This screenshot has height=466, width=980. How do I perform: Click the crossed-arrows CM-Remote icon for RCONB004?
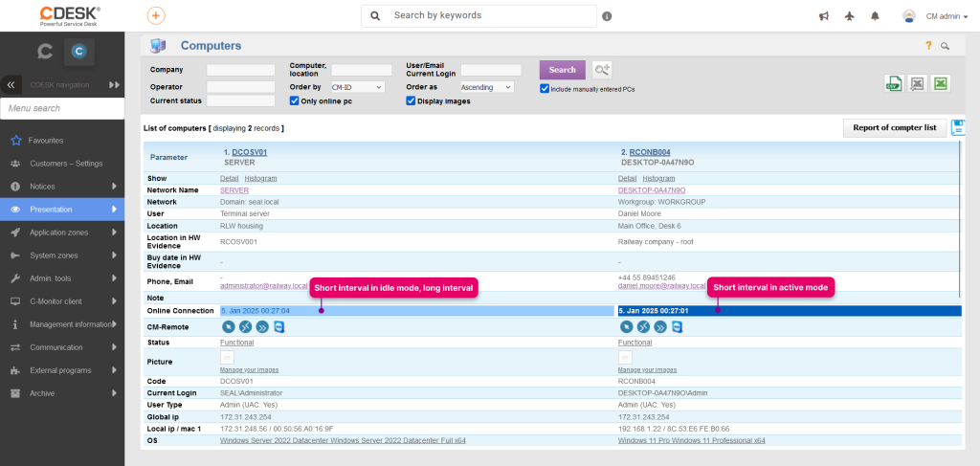pos(643,326)
